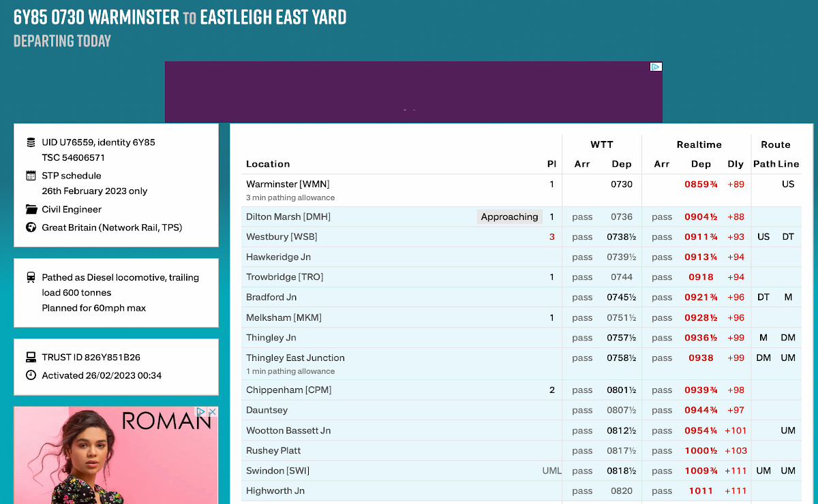Open the Warminster [WMN] location link
Image resolution: width=818 pixels, height=504 pixels.
point(288,184)
